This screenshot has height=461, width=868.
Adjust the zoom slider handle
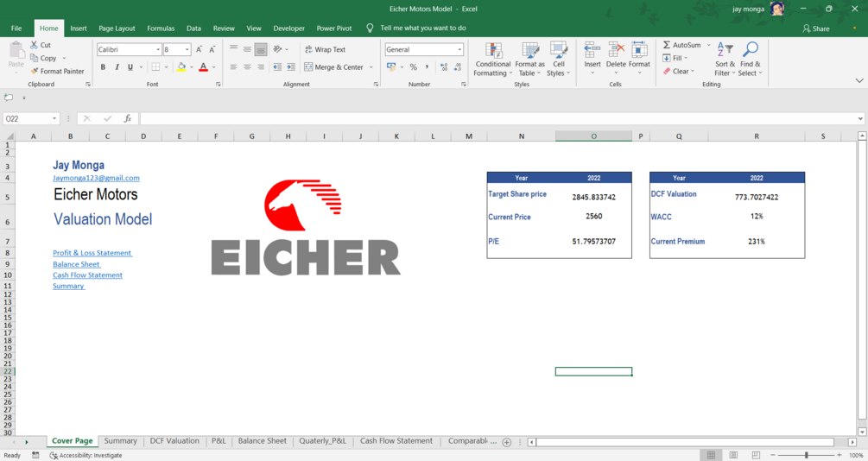point(807,455)
